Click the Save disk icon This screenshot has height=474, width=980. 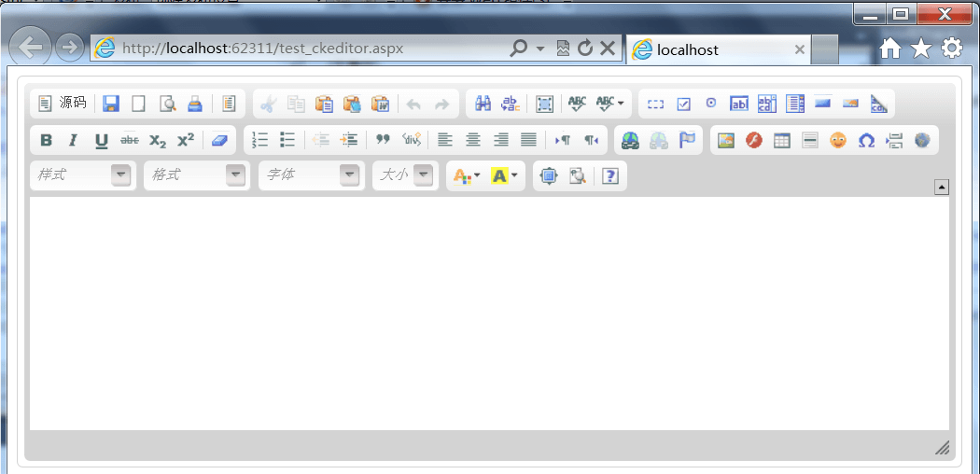click(x=111, y=104)
